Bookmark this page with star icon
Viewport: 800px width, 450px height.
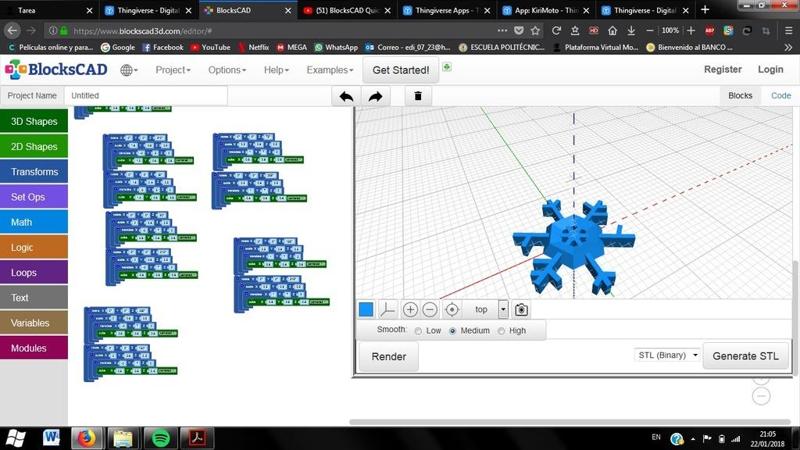pyautogui.click(x=535, y=31)
